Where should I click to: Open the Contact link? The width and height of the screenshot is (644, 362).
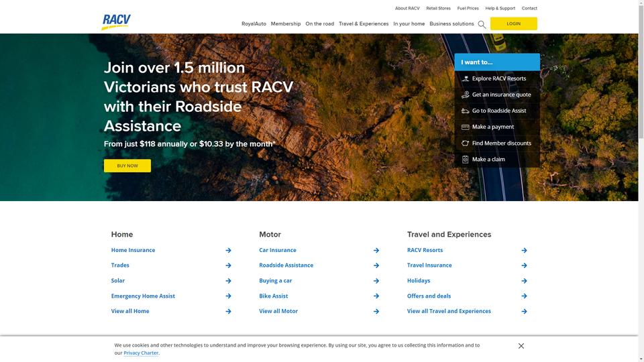(529, 8)
